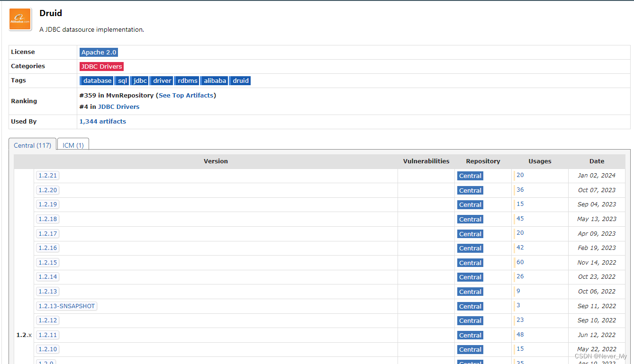Screen dimensions: 634x364
Task: Select the druid tag
Action: [240, 80]
